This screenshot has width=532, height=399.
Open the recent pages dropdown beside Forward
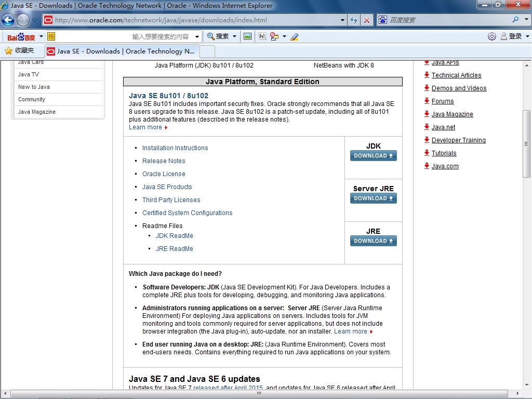point(34,20)
